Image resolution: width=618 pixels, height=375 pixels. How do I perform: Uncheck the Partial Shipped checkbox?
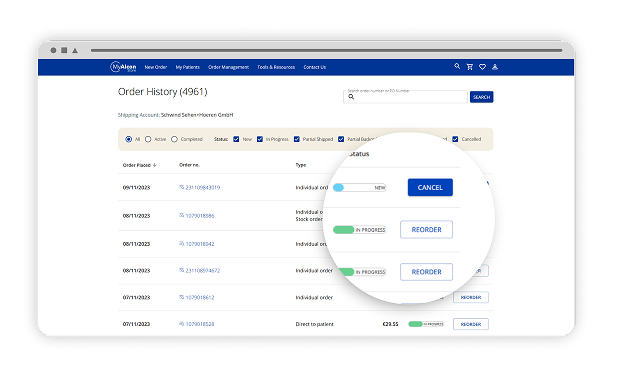coord(297,139)
